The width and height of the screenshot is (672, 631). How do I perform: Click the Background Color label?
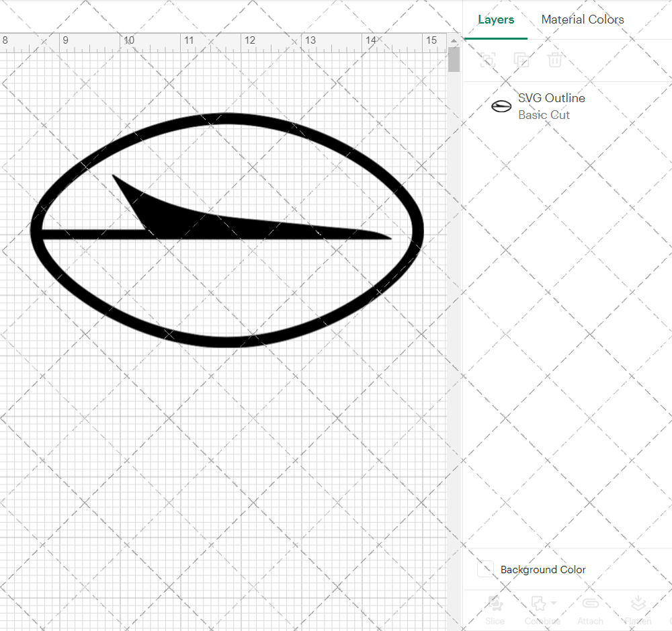click(543, 570)
